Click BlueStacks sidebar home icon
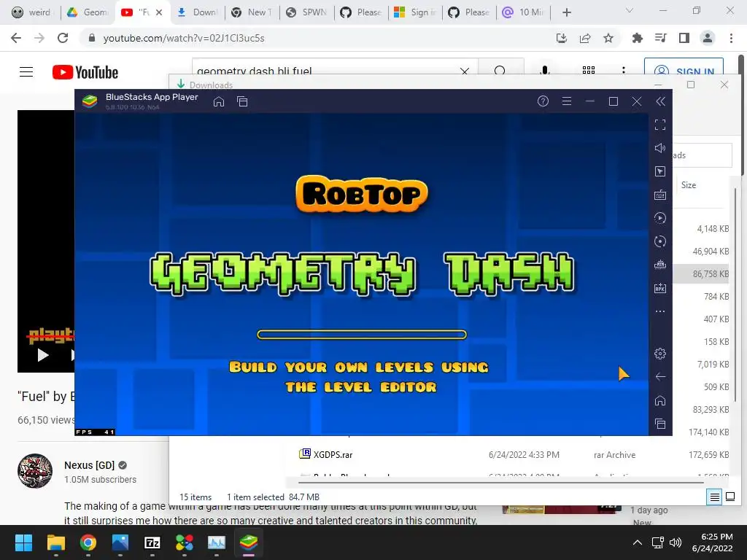The height and width of the screenshot is (560, 747). tap(660, 400)
